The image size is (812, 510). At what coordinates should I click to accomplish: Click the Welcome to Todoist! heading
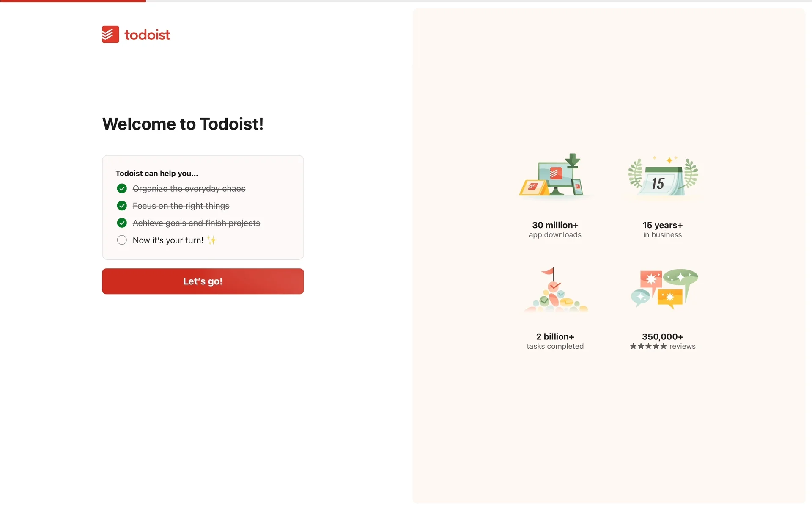pyautogui.click(x=183, y=124)
